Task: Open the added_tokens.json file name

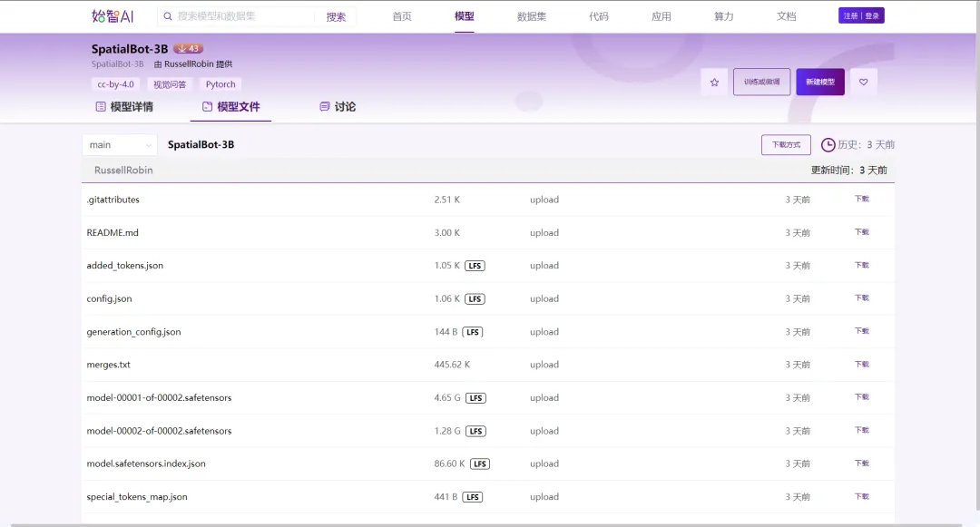Action: (125, 266)
